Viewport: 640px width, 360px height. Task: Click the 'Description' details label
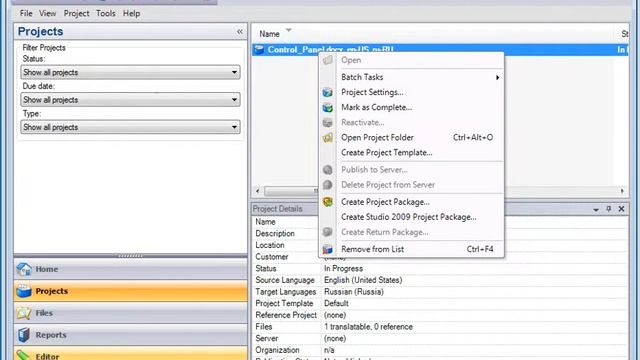coord(275,233)
